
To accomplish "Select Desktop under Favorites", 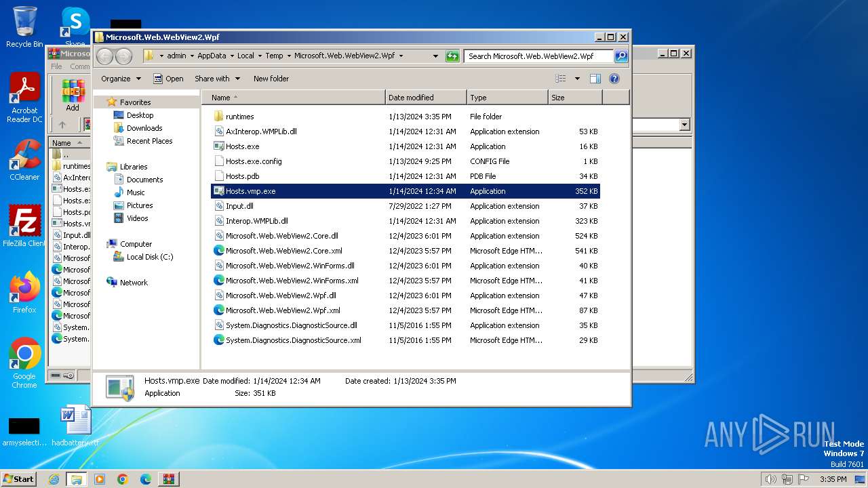I will (x=140, y=115).
